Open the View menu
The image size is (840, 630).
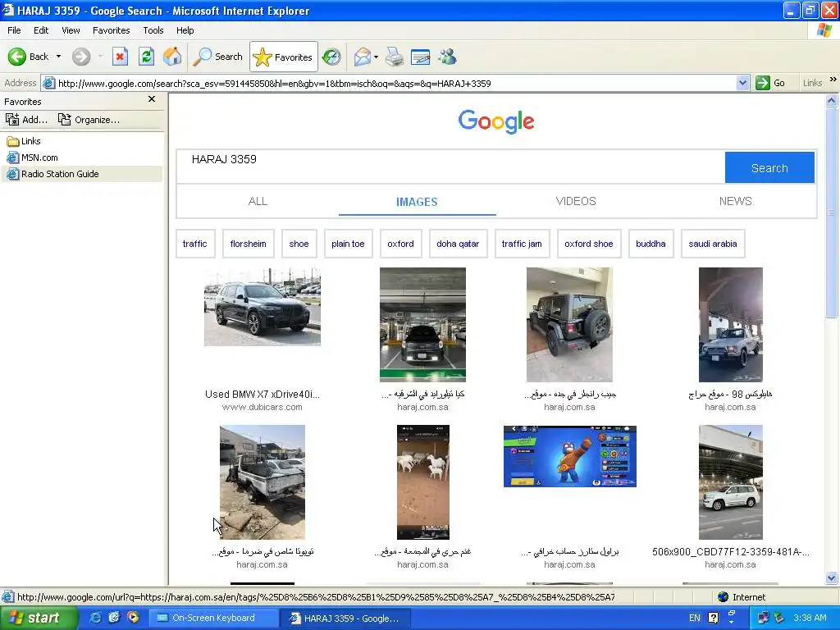pyautogui.click(x=71, y=30)
